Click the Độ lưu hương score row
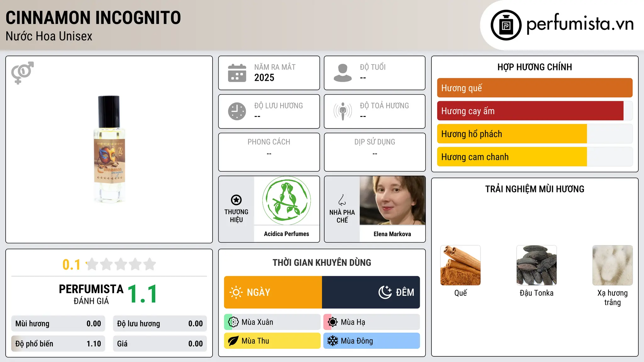 [160, 324]
